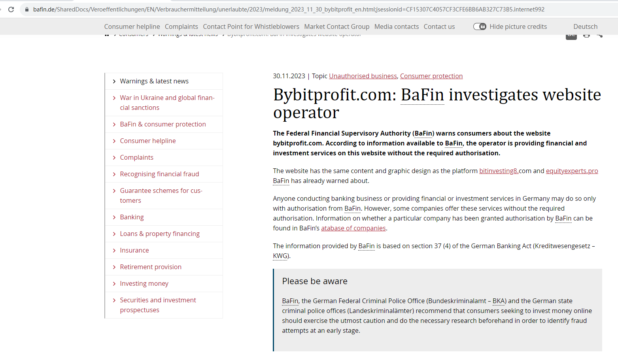
Task: Expand the Banking sidebar chevron
Action: pos(114,217)
